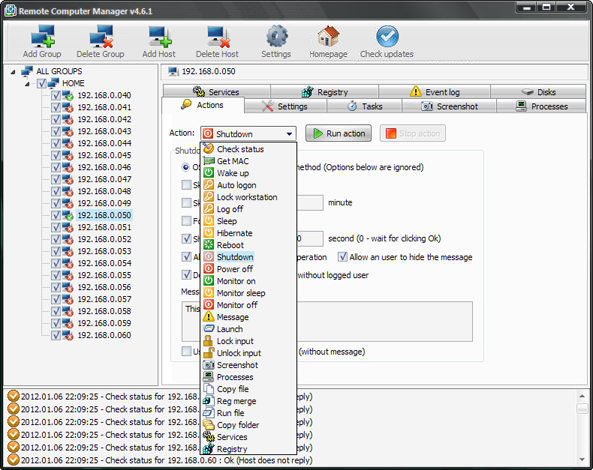Open the Tasks tab
593x470 pixels.
(x=365, y=106)
